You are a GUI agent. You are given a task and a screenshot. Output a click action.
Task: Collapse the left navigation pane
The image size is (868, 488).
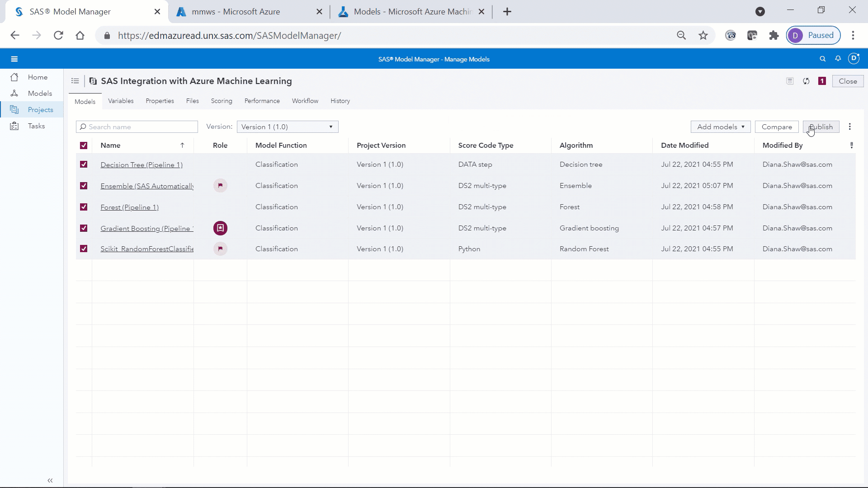[x=50, y=480]
